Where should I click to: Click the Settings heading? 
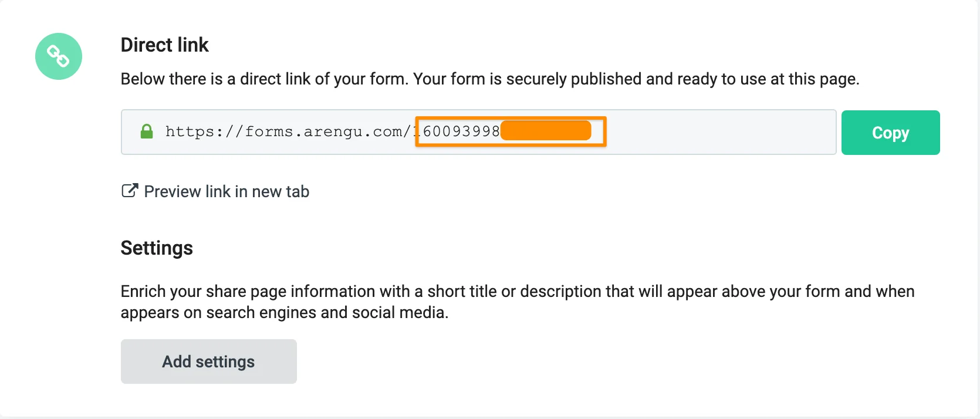point(157,248)
